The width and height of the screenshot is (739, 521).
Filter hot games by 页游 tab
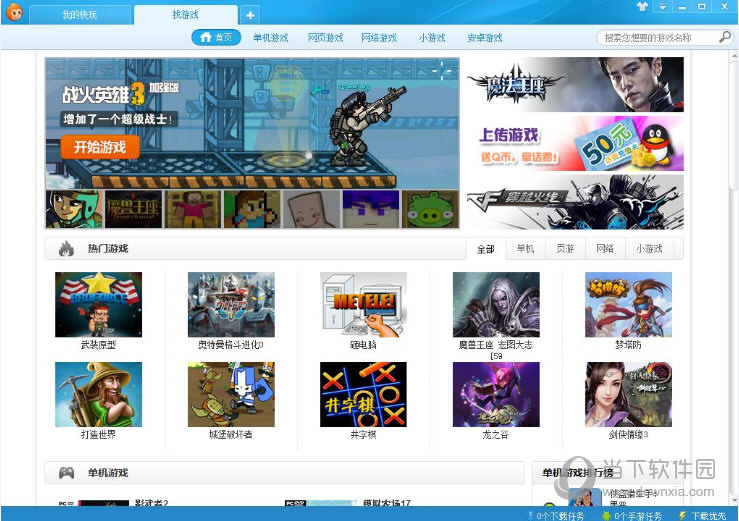(x=565, y=249)
